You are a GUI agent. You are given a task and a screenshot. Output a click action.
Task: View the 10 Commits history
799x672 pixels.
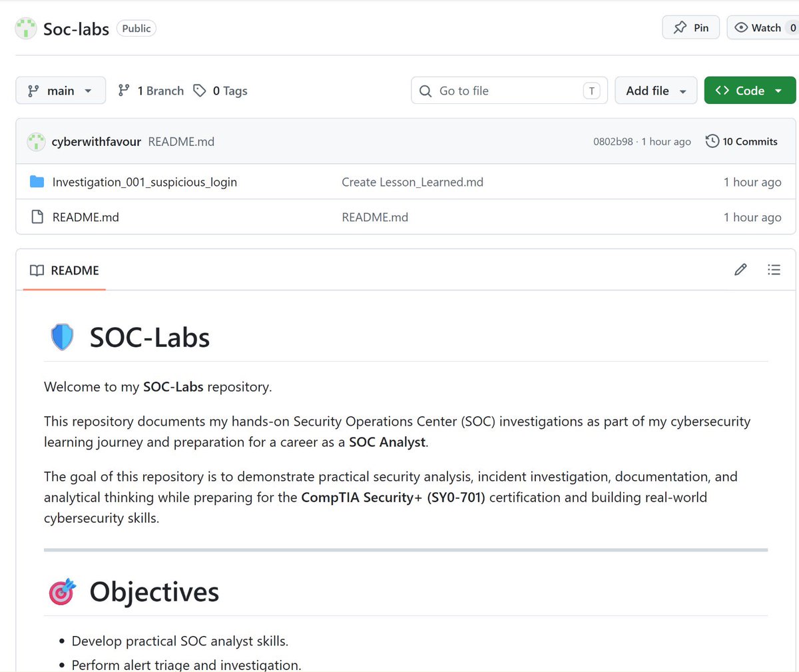pyautogui.click(x=742, y=141)
